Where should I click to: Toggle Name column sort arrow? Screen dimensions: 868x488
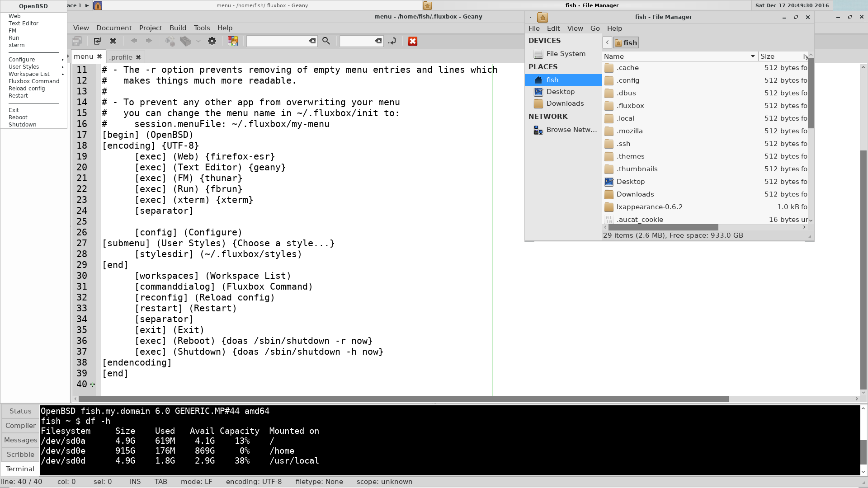[x=753, y=56]
